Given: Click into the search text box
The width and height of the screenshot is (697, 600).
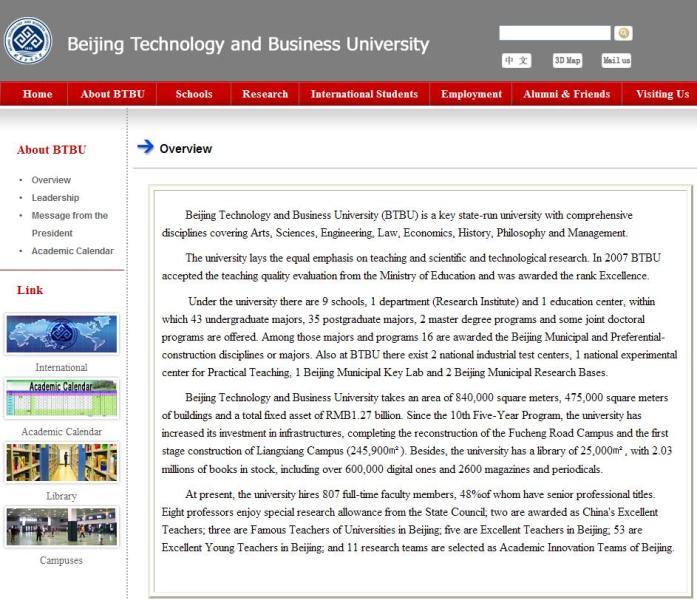Looking at the screenshot, I should [x=554, y=33].
